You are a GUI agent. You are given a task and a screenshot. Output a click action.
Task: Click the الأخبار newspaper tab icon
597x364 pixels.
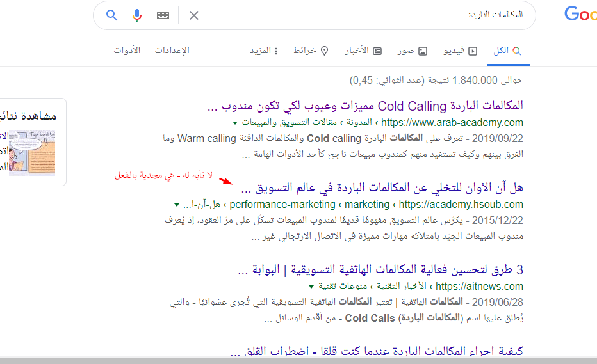pos(377,51)
